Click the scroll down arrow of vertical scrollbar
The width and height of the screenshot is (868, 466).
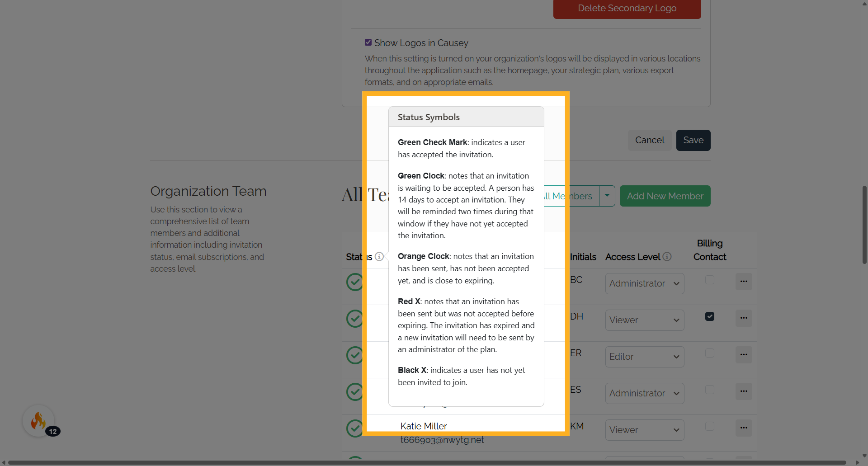point(864,456)
